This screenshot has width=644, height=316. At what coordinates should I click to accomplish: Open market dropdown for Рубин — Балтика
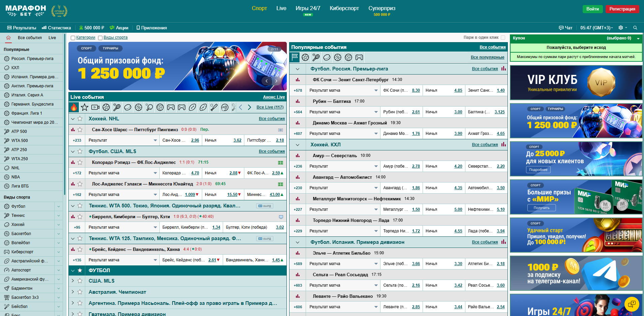pos(376,112)
